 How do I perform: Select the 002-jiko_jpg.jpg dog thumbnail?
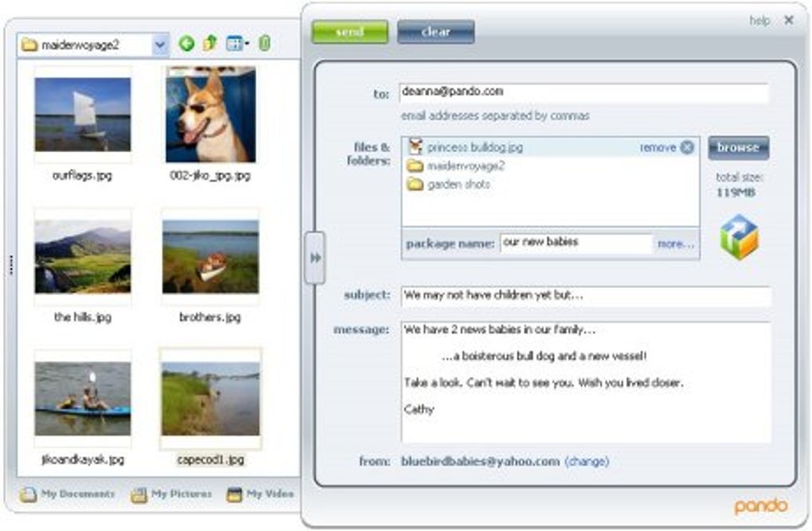[x=210, y=114]
